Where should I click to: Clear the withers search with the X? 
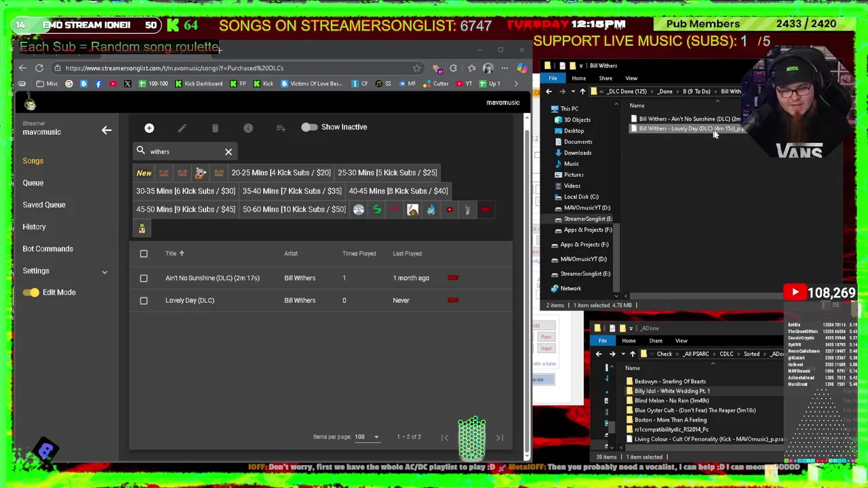tap(229, 152)
